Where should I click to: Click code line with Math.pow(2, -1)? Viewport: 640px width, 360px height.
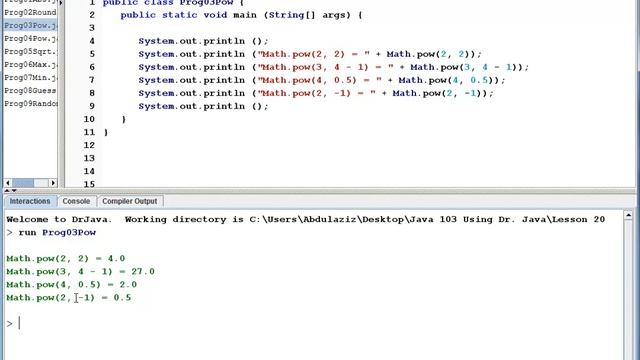pyautogui.click(x=316, y=93)
